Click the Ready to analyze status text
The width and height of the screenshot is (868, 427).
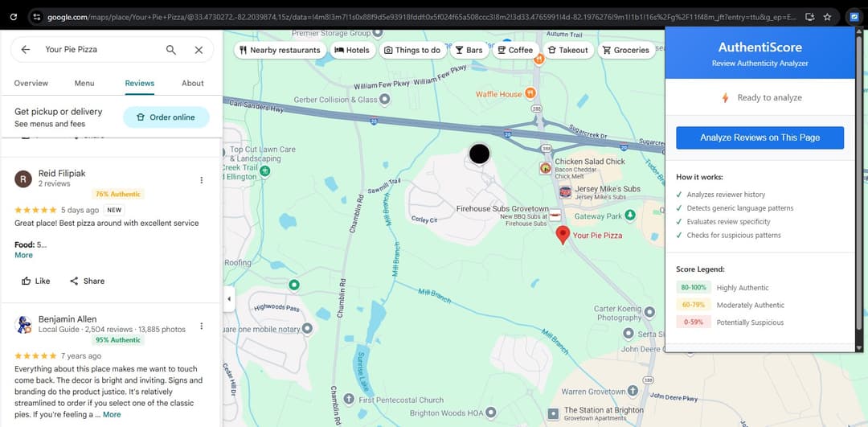click(x=769, y=97)
